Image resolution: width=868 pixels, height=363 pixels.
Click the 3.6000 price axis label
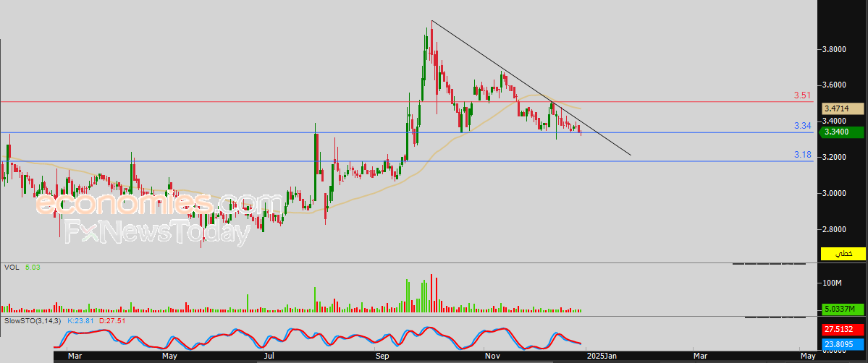tap(835, 85)
